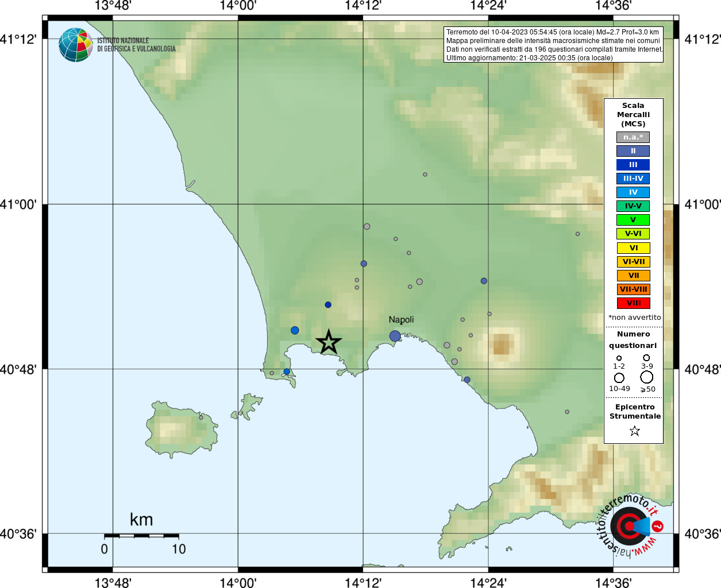Click the marker on Ischia island
The width and height of the screenshot is (721, 588).
tap(201, 417)
